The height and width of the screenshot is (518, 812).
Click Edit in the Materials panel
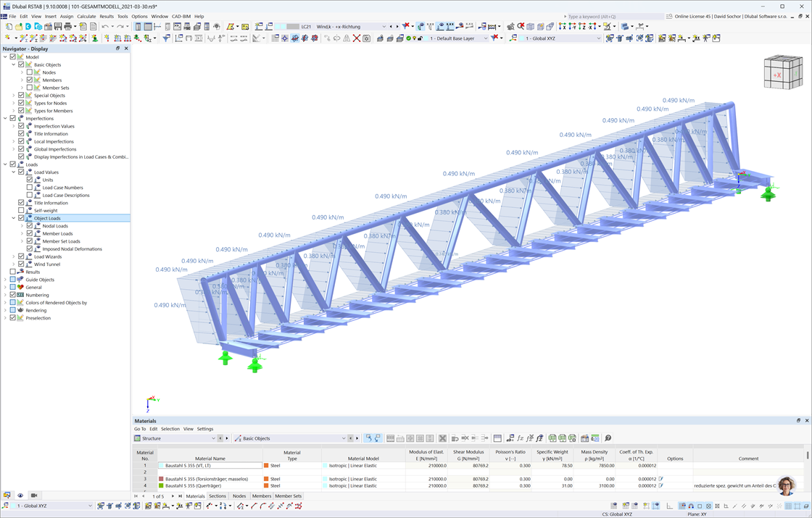pos(154,428)
